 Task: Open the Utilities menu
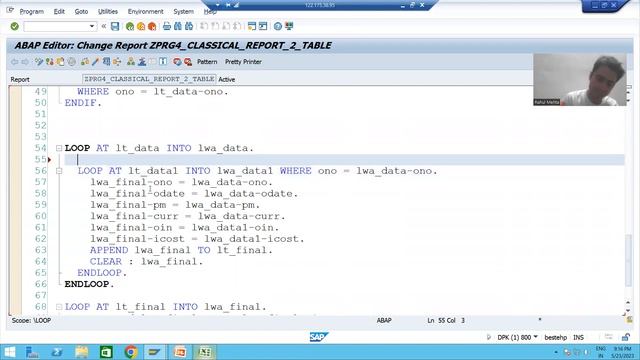108,11
